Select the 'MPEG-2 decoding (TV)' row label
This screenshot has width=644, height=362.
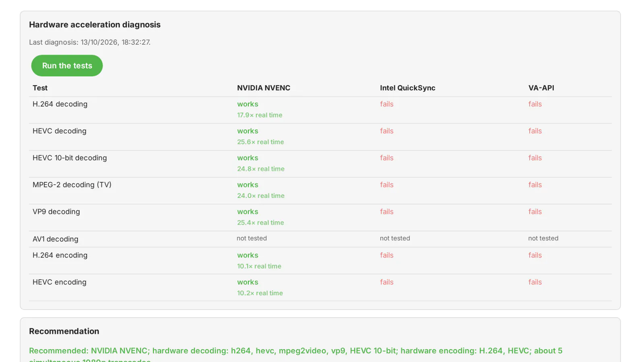(x=72, y=185)
